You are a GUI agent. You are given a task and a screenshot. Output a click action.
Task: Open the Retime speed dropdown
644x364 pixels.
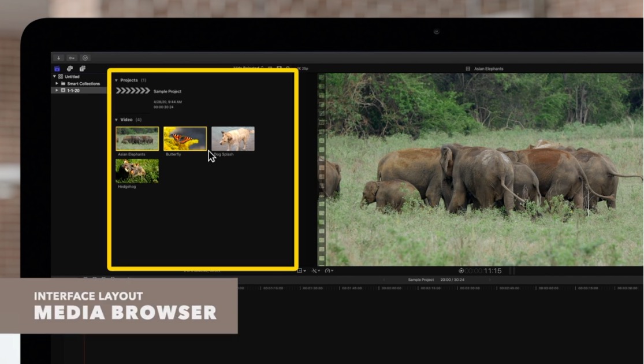329,271
